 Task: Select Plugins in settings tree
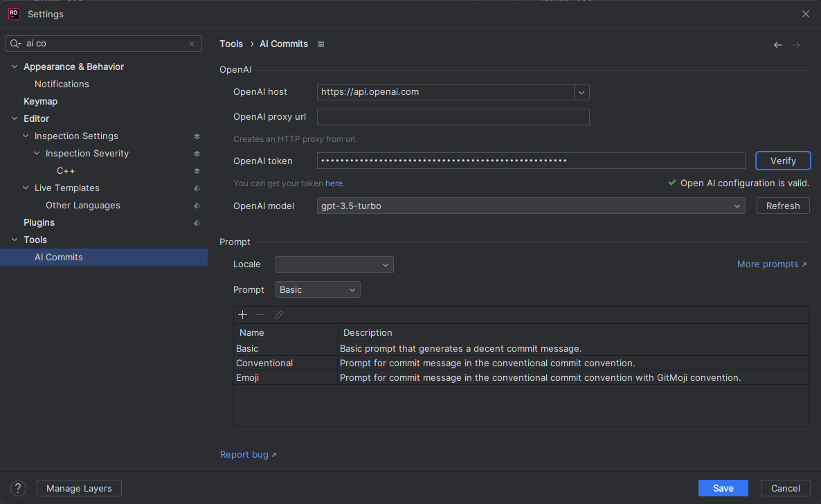[39, 222]
